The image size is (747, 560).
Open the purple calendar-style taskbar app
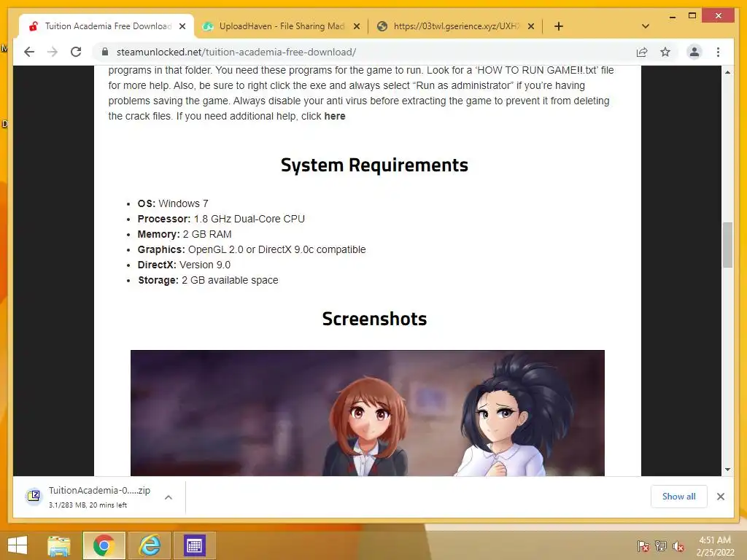pos(194,545)
